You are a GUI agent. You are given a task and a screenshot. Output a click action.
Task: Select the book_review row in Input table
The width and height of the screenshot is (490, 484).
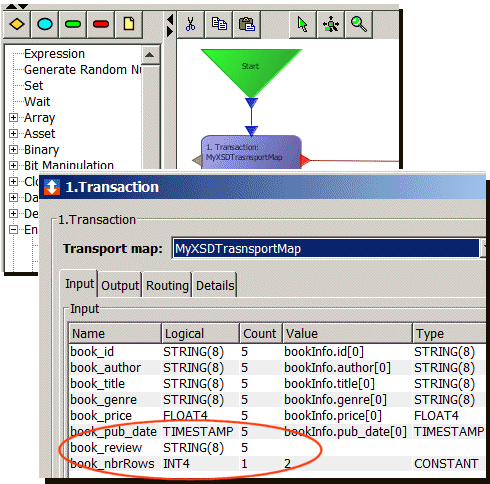pos(277,447)
